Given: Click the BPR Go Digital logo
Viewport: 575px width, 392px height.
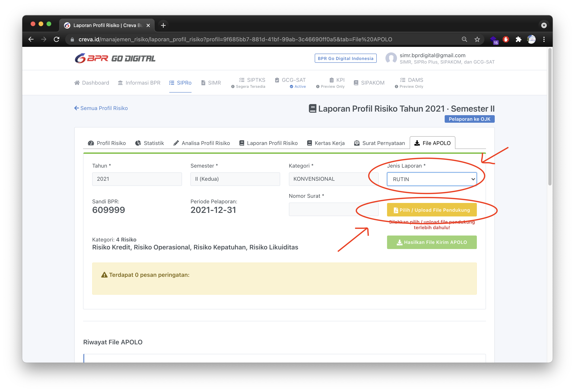Looking at the screenshot, I should pyautogui.click(x=115, y=58).
